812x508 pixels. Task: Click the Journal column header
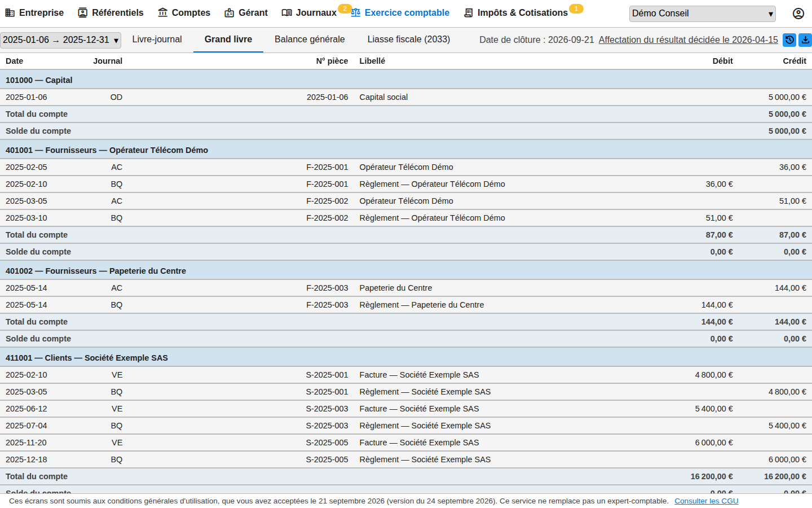[x=108, y=61]
